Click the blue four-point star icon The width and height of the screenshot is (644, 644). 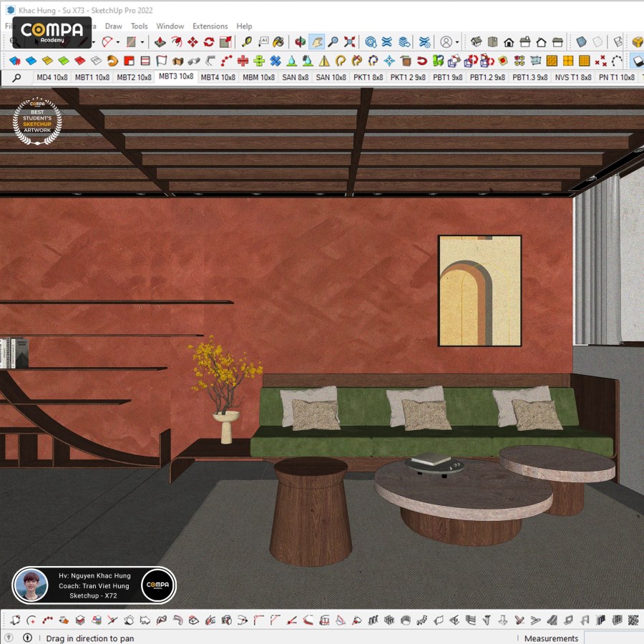(389, 62)
